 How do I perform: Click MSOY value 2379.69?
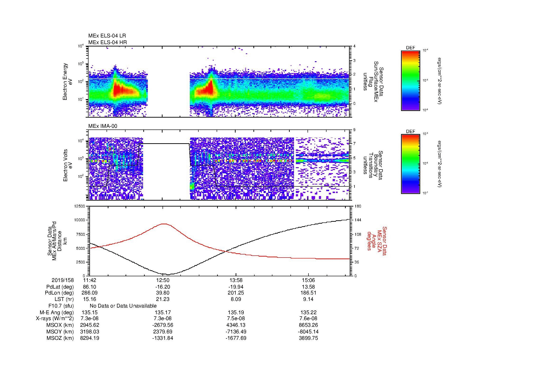[x=163, y=332]
